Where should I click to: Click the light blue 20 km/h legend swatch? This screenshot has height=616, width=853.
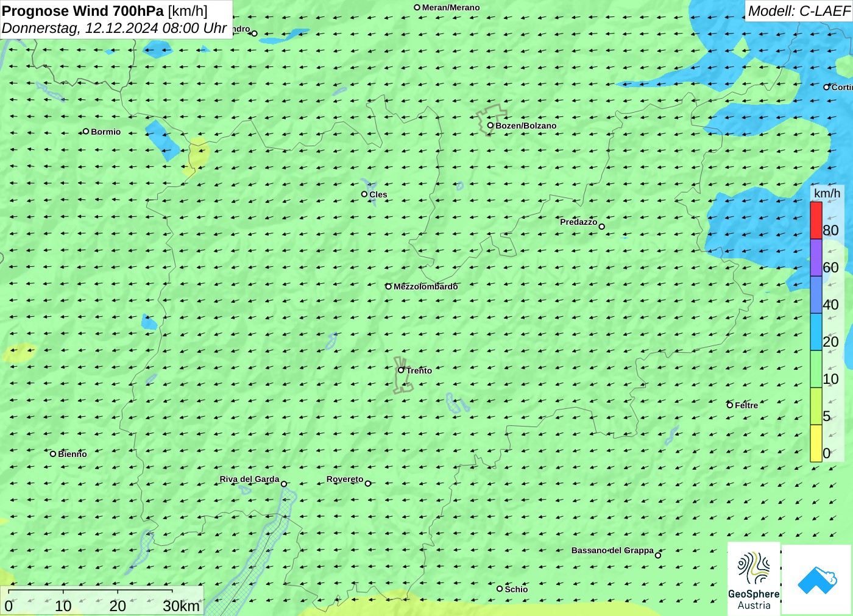816,332
